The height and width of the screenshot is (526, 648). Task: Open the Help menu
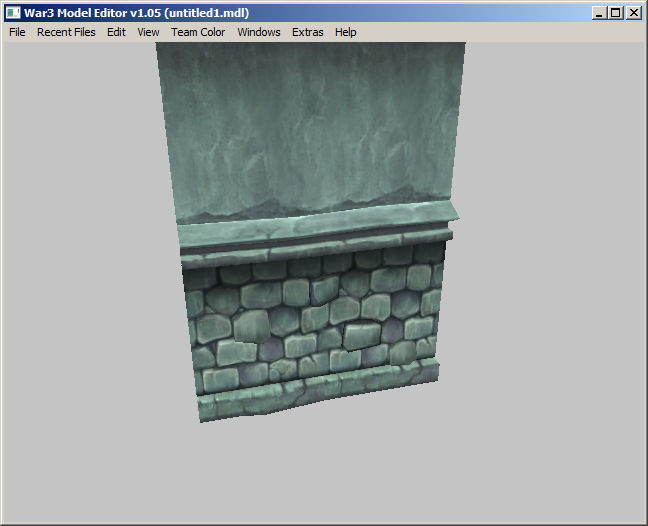point(345,32)
